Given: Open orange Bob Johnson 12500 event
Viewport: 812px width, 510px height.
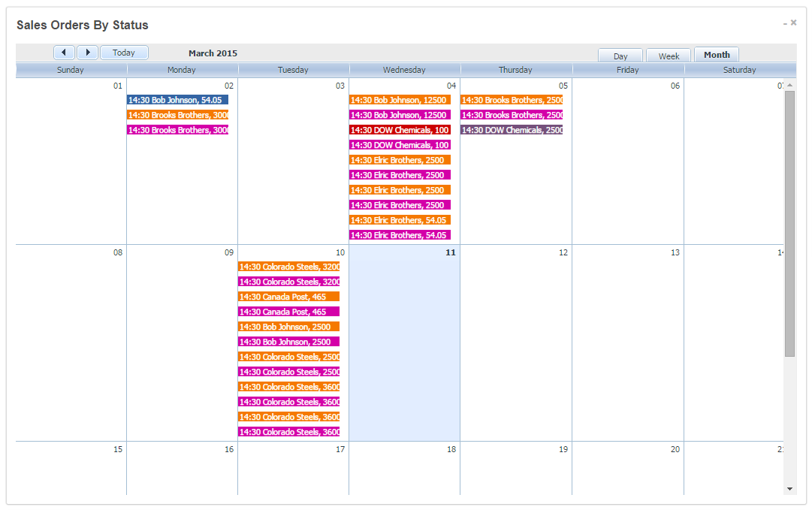Looking at the screenshot, I should point(400,100).
